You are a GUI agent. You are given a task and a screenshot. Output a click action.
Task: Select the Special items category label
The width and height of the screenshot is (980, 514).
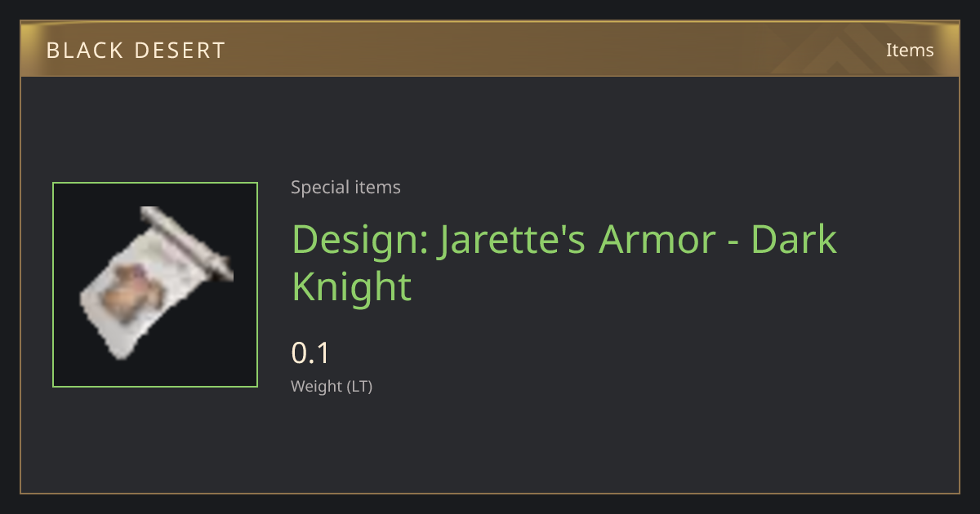[x=345, y=188]
